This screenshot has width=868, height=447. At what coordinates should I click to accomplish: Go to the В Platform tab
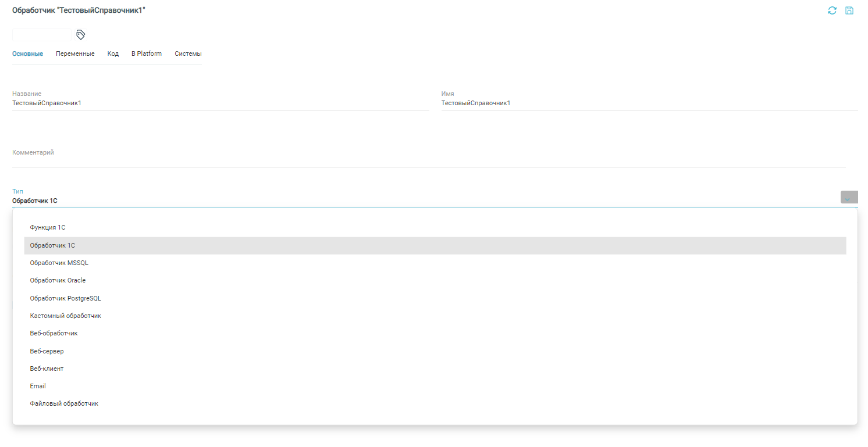coord(147,53)
